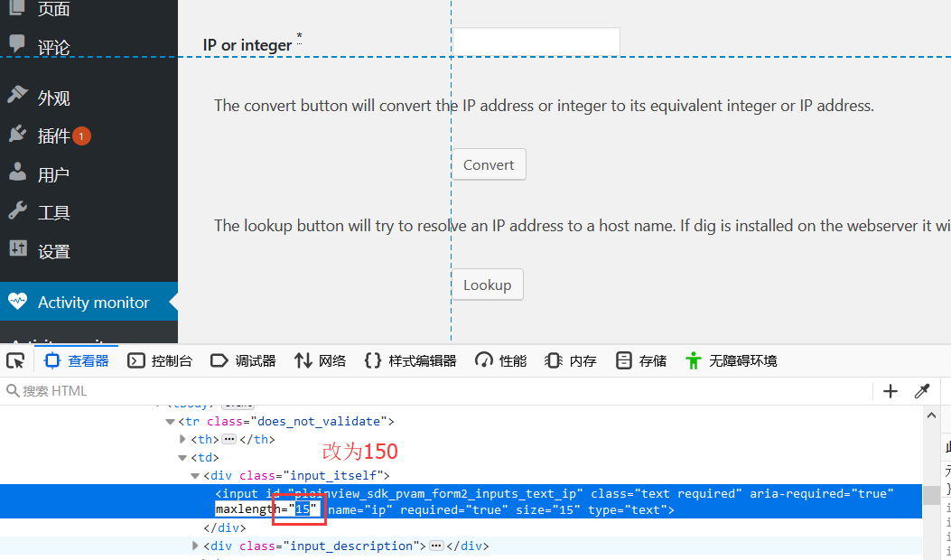The width and height of the screenshot is (951, 560).
Task: Collapse the tr.does_not_validate node
Action: (x=171, y=421)
